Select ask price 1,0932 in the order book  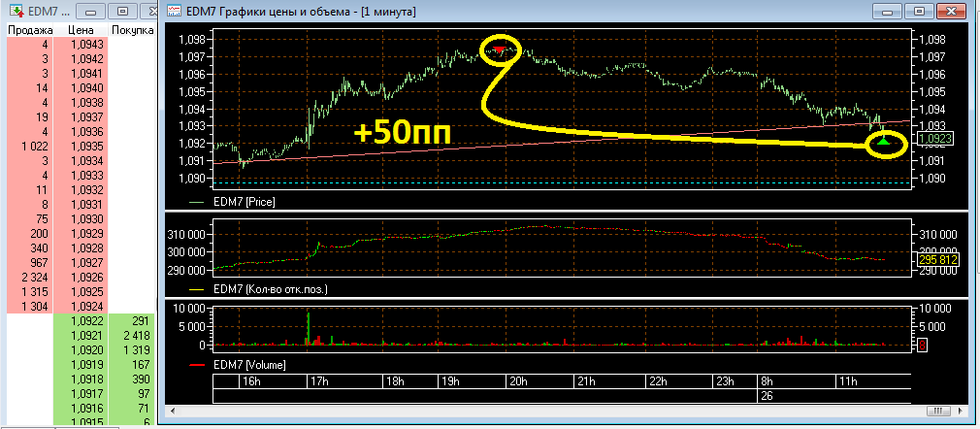coord(81,190)
